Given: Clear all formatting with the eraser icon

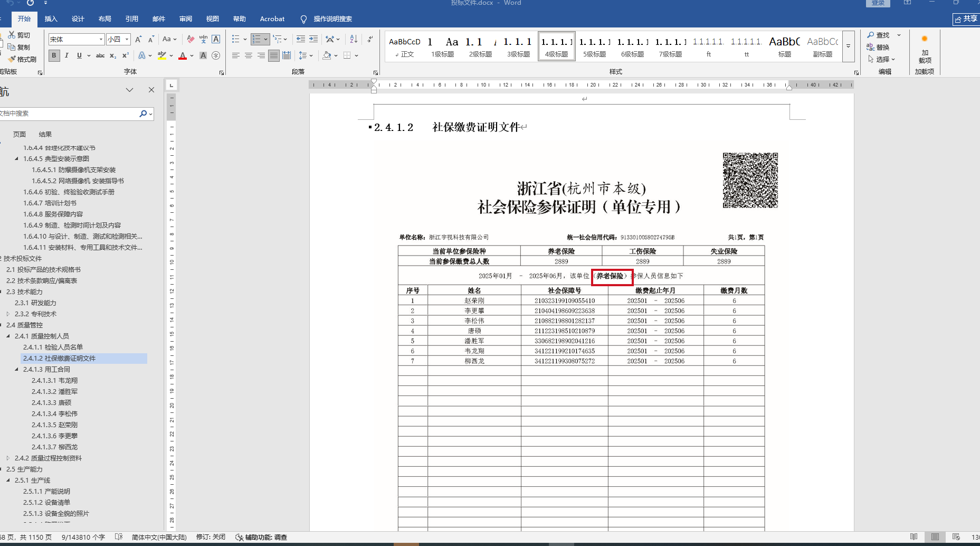Looking at the screenshot, I should click(191, 39).
